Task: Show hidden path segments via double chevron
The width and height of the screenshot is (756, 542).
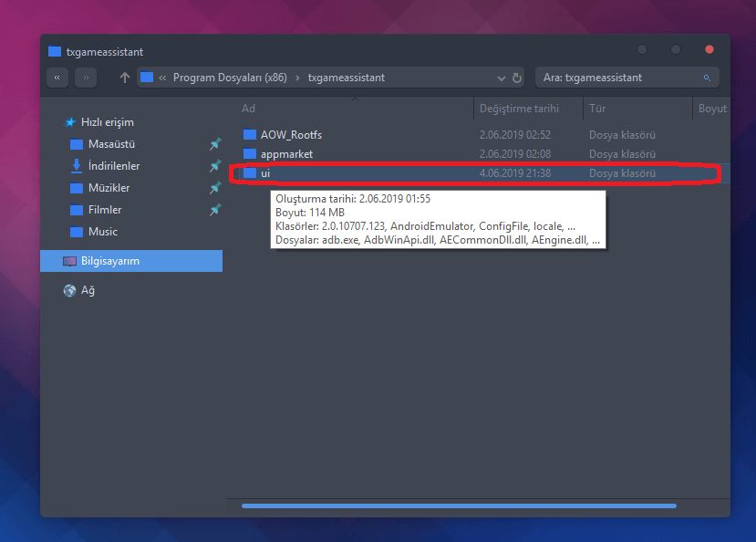Action: click(162, 78)
